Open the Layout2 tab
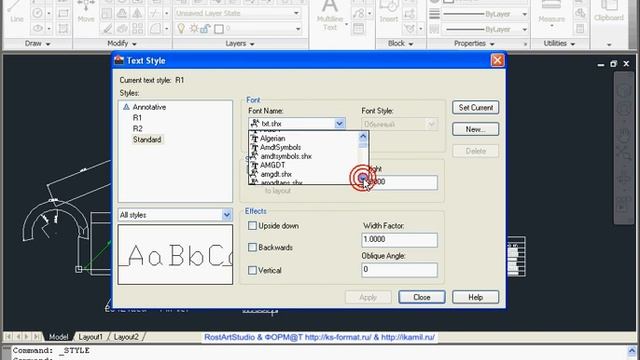640x360 pixels. pos(126,337)
